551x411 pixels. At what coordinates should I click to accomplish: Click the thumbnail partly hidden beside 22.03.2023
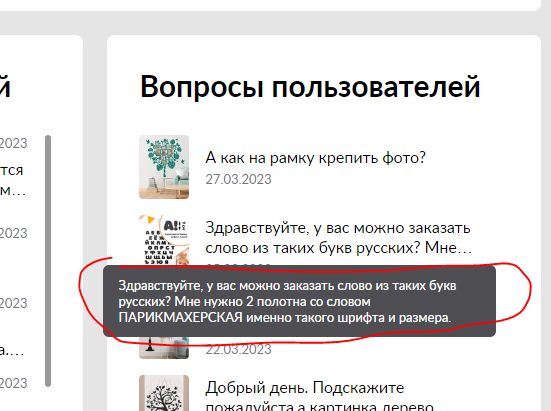click(x=164, y=347)
